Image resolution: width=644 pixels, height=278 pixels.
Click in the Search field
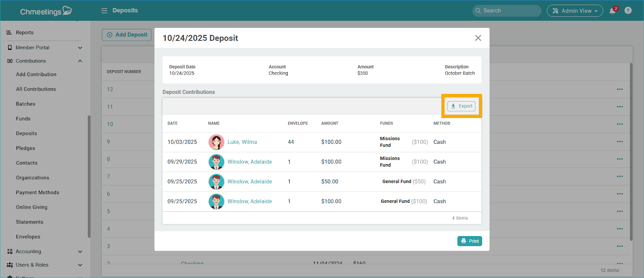click(x=507, y=11)
